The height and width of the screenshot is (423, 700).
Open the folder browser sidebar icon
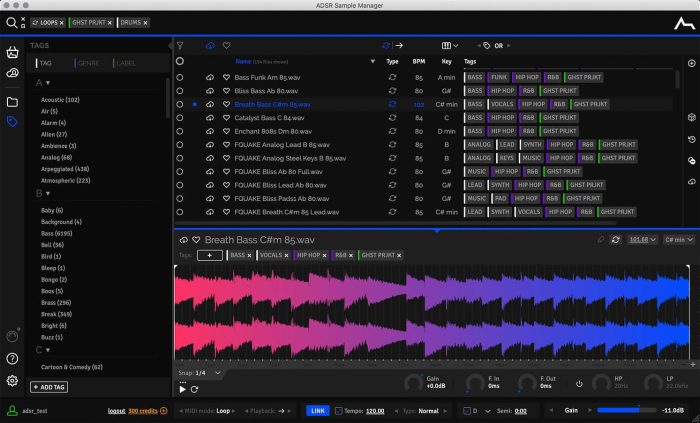[12, 102]
